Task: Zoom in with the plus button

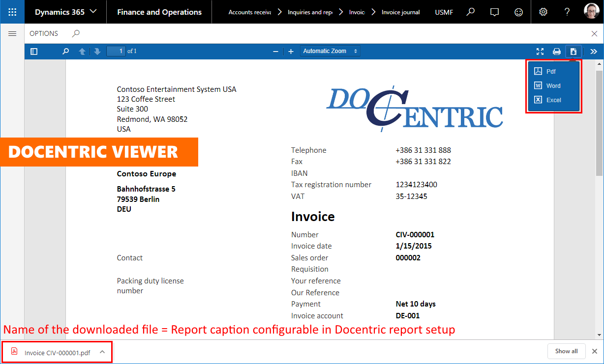Action: click(x=291, y=51)
